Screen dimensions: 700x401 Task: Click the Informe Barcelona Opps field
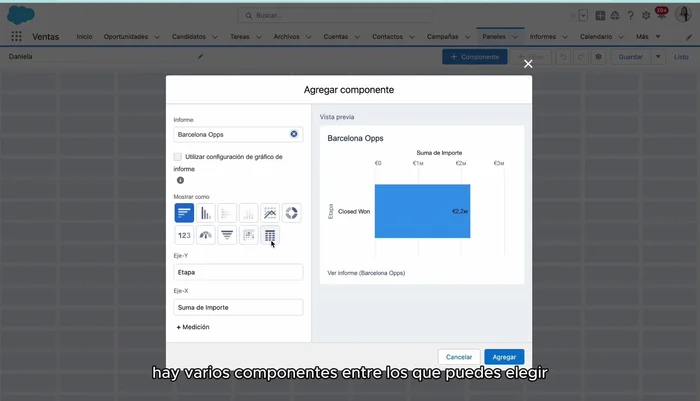(238, 134)
